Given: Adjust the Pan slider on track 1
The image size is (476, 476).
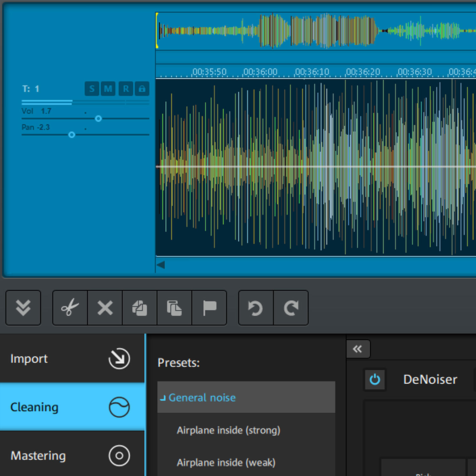Looking at the screenshot, I should 71,135.
